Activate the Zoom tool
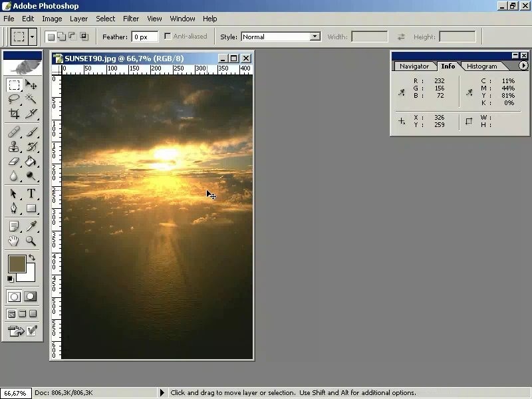532x399 pixels. click(31, 241)
